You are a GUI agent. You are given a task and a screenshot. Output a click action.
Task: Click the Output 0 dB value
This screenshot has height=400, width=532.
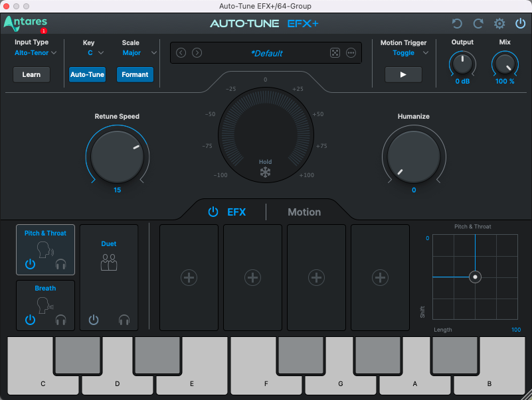pos(462,82)
